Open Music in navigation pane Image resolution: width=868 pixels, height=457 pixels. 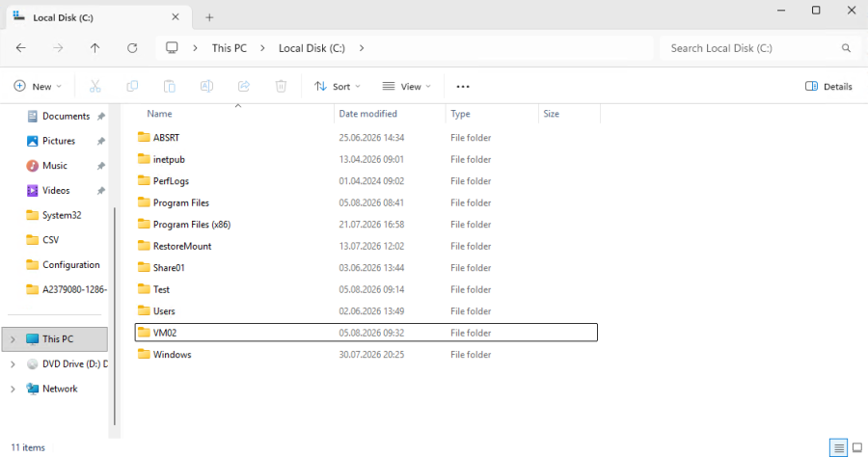[55, 166]
